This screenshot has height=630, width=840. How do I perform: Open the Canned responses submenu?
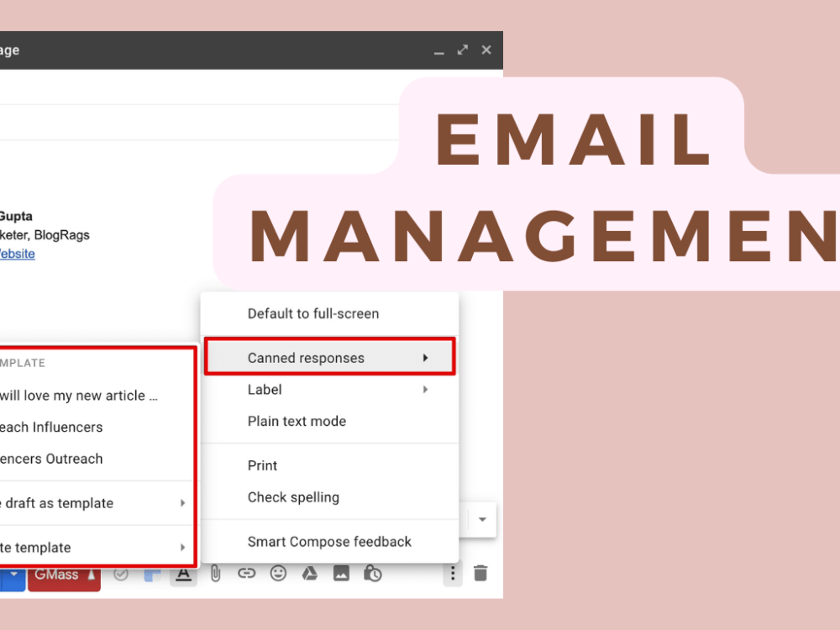(x=330, y=357)
